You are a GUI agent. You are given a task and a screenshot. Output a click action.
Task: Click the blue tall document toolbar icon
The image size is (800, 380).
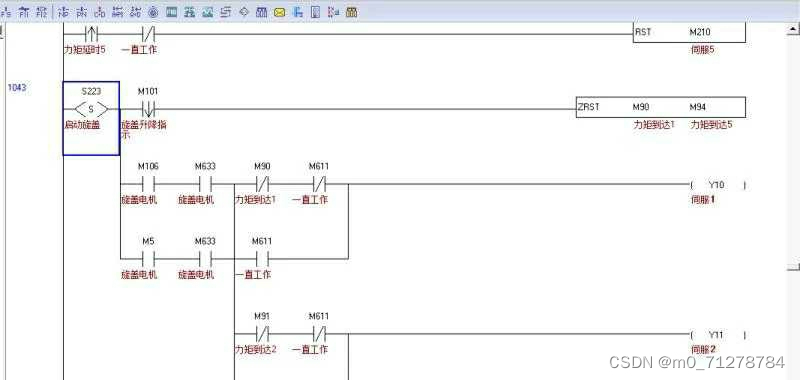click(315, 12)
